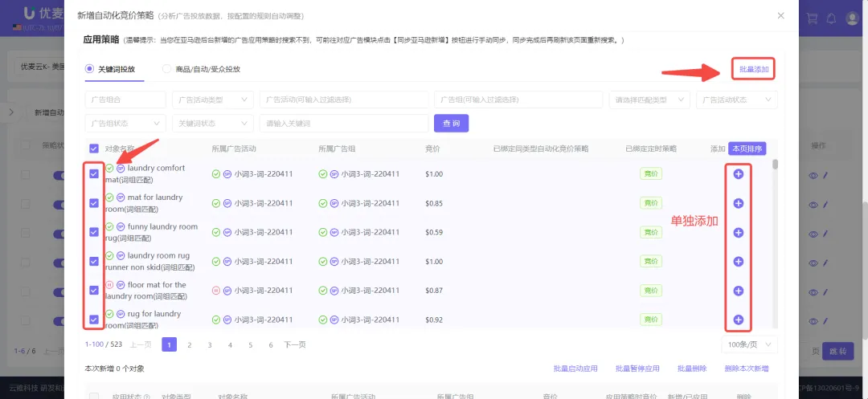
Task: Click green status icon beside mat for laundry room
Action: tap(109, 197)
